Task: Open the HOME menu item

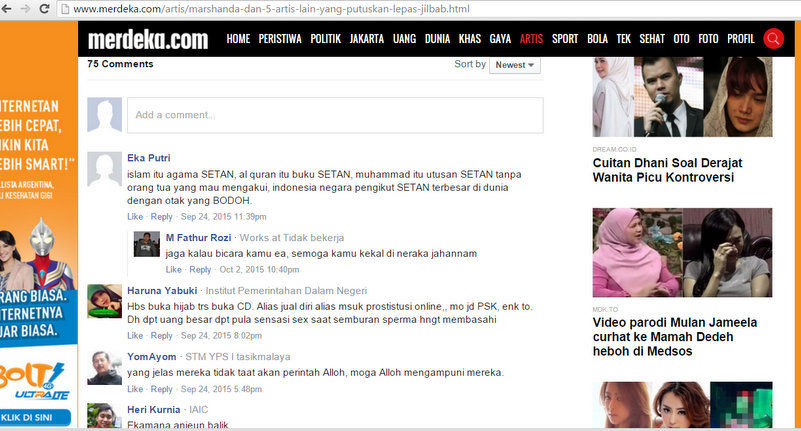Action: [x=238, y=39]
